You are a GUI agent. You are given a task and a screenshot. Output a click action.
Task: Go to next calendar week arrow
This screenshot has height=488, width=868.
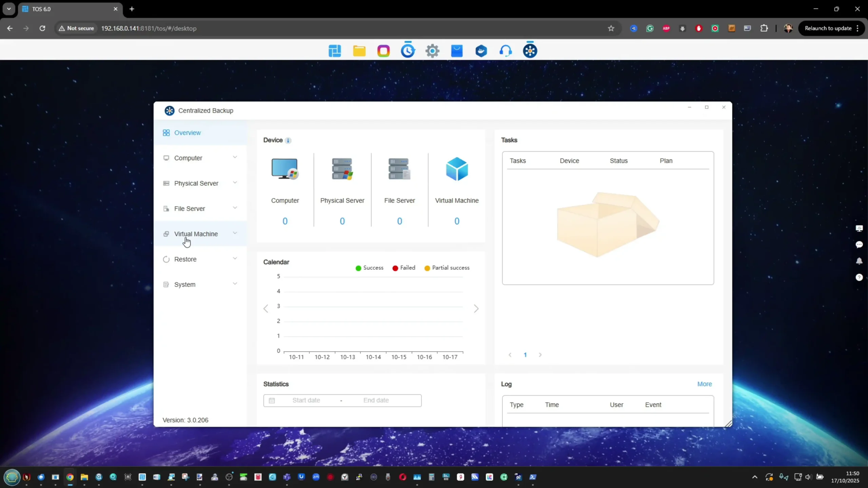[x=476, y=308]
